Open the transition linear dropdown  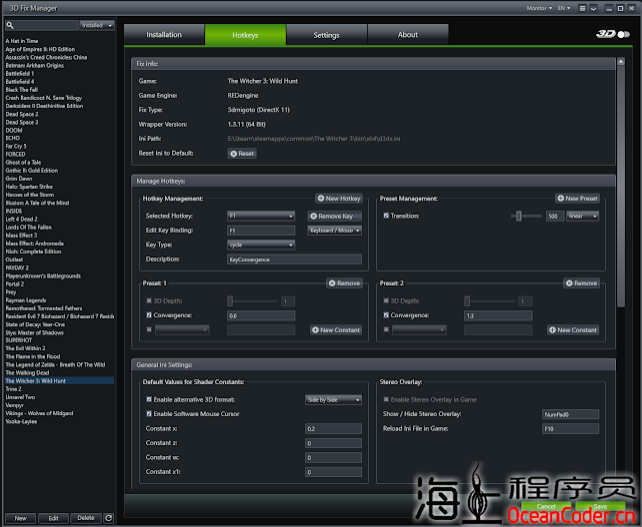583,216
